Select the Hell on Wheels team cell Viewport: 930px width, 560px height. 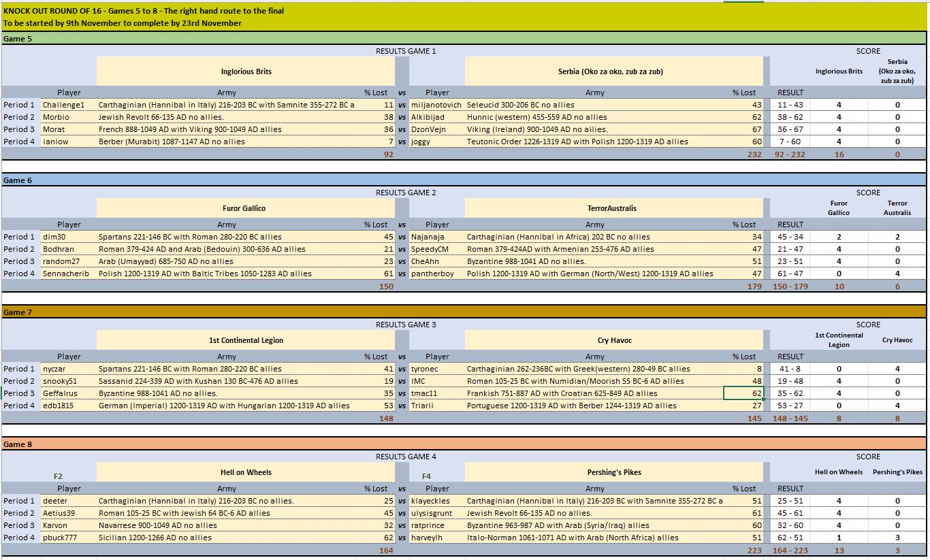(246, 472)
